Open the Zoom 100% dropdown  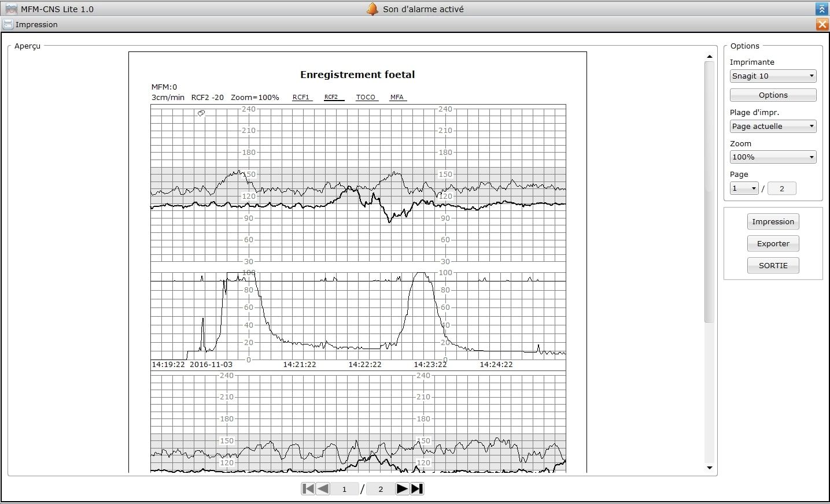coord(773,157)
